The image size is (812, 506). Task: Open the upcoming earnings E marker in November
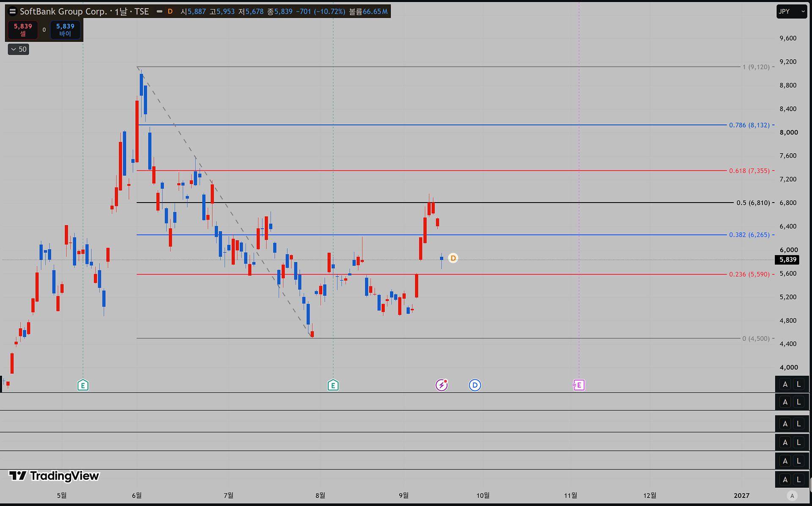(579, 385)
